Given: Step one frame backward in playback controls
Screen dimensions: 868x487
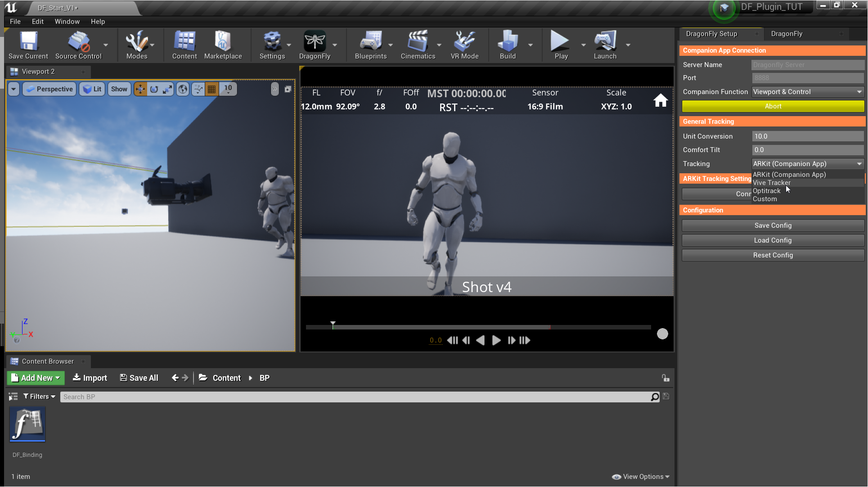Looking at the screenshot, I should [x=466, y=340].
